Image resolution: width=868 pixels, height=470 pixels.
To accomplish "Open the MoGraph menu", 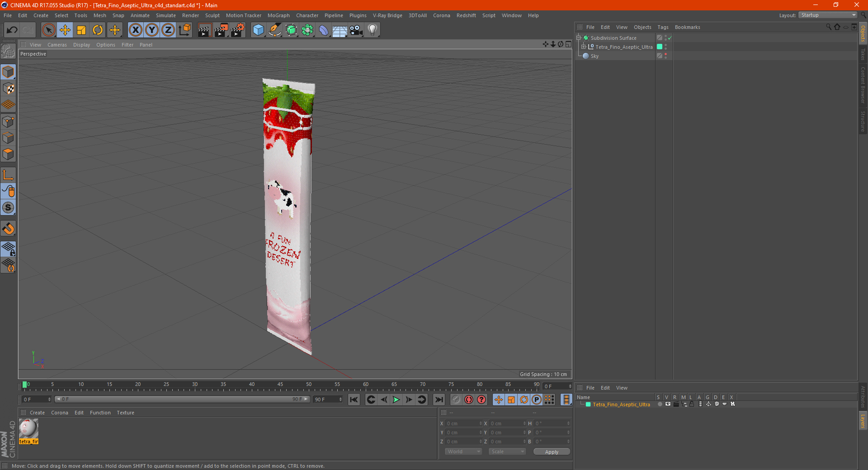I will click(x=278, y=15).
